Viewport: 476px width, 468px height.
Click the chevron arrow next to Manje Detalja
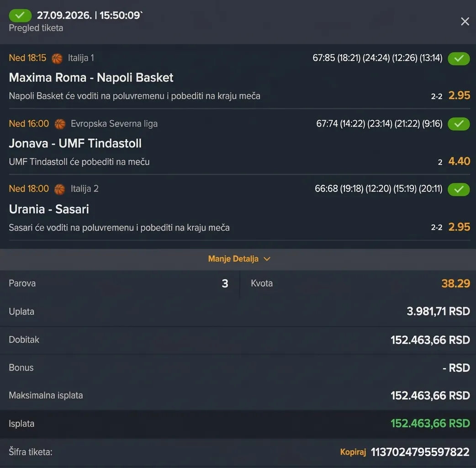click(267, 259)
